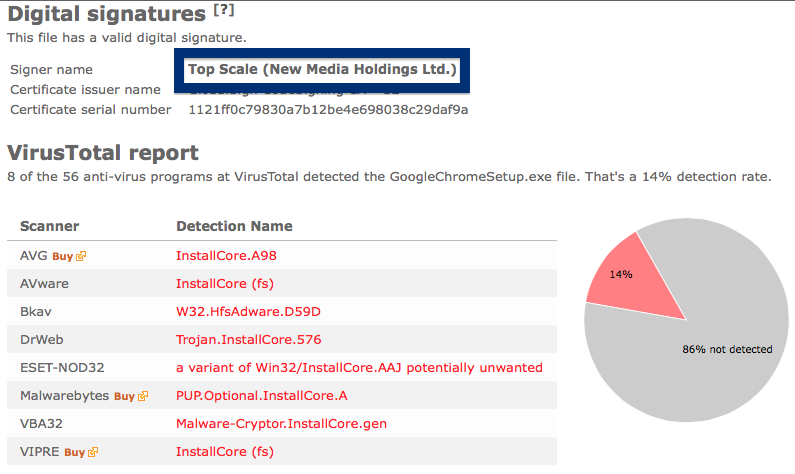Click the highlighted Top Scale signer name
The width and height of the screenshot is (795, 474).
coord(322,69)
